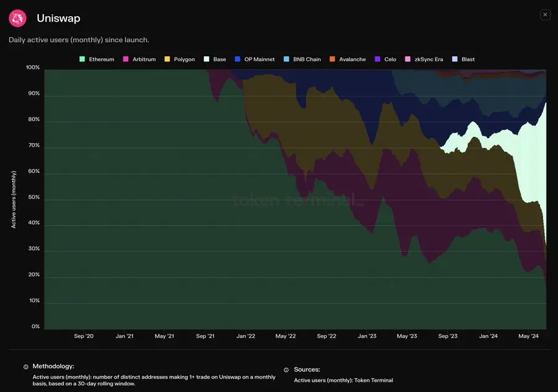Image resolution: width=558 pixels, height=392 pixels.
Task: Toggle zkSync Era legend entry
Action: pyautogui.click(x=424, y=59)
